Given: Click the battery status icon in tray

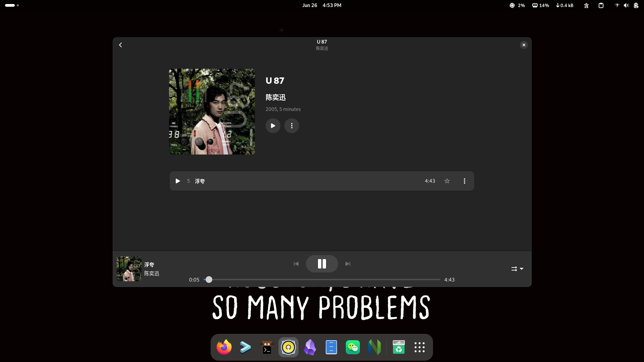Looking at the screenshot, I should (x=636, y=5).
